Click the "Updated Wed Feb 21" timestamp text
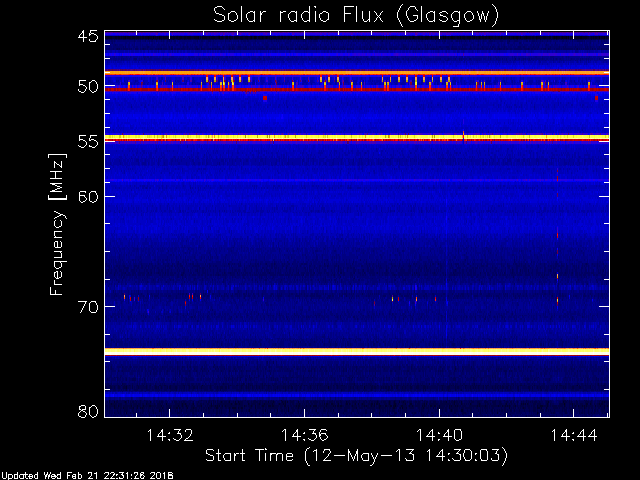 (x=87, y=476)
